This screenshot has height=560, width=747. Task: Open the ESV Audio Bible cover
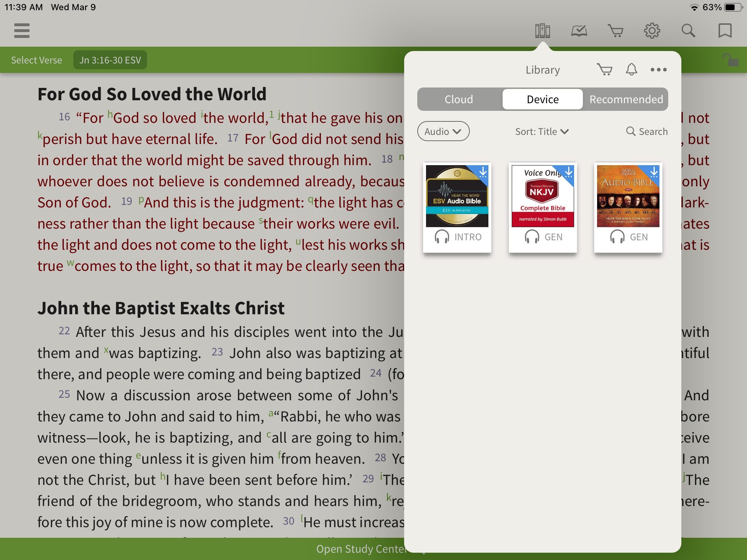457,196
